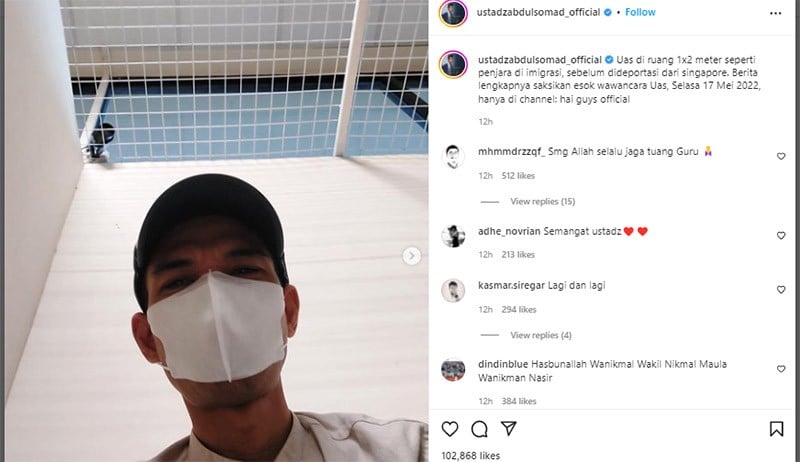The image size is (800, 462).
Task: Like kasmar.siregar's comment
Action: tap(781, 289)
